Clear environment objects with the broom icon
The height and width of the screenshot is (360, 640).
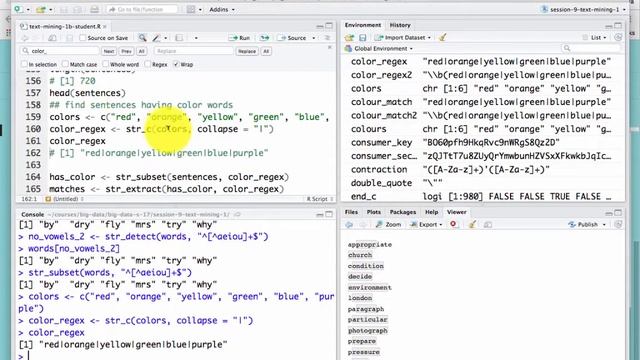click(x=442, y=38)
